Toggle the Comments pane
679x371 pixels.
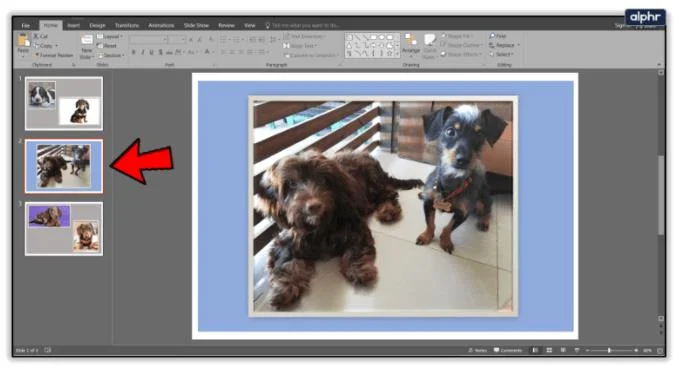tap(508, 350)
